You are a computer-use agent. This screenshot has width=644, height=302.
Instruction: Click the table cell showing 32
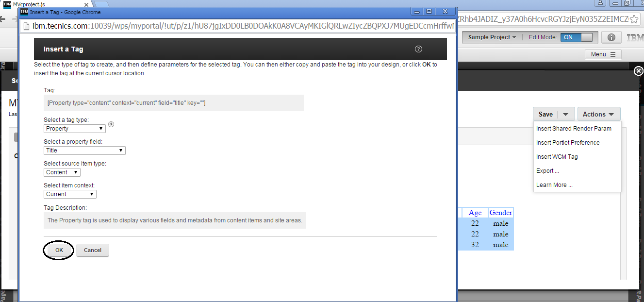[475, 245]
